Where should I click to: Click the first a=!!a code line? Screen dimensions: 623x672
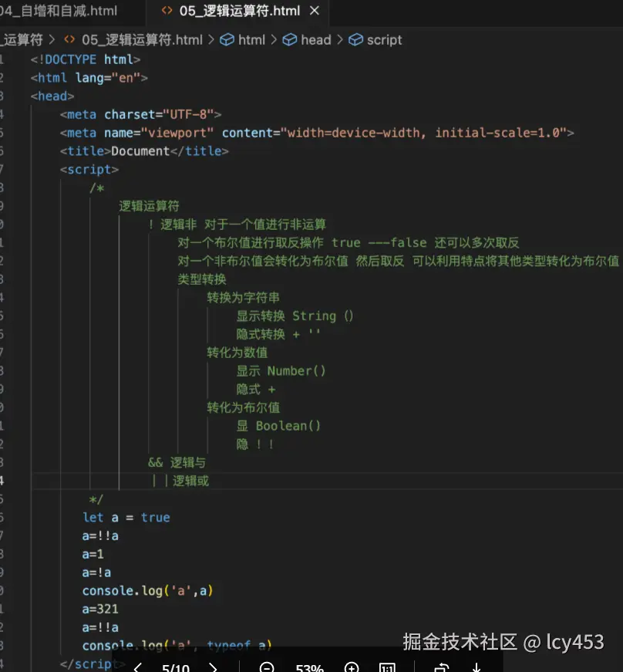[100, 536]
